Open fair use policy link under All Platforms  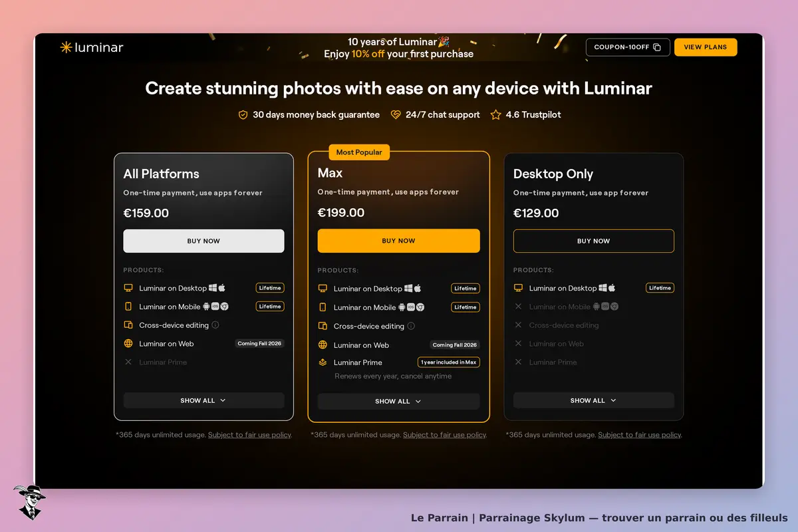point(249,435)
